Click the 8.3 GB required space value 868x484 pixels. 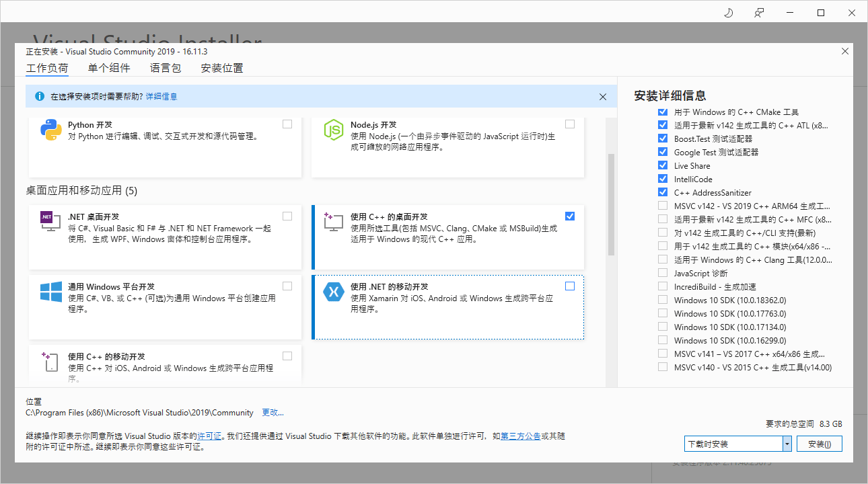830,424
